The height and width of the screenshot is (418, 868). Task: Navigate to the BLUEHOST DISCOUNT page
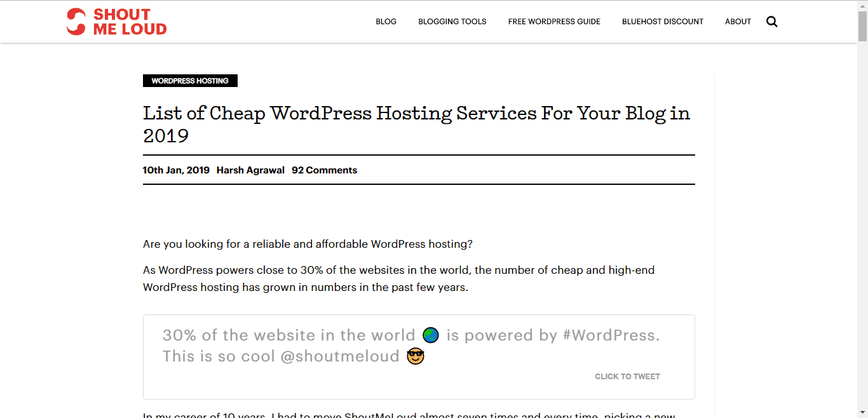(x=663, y=21)
